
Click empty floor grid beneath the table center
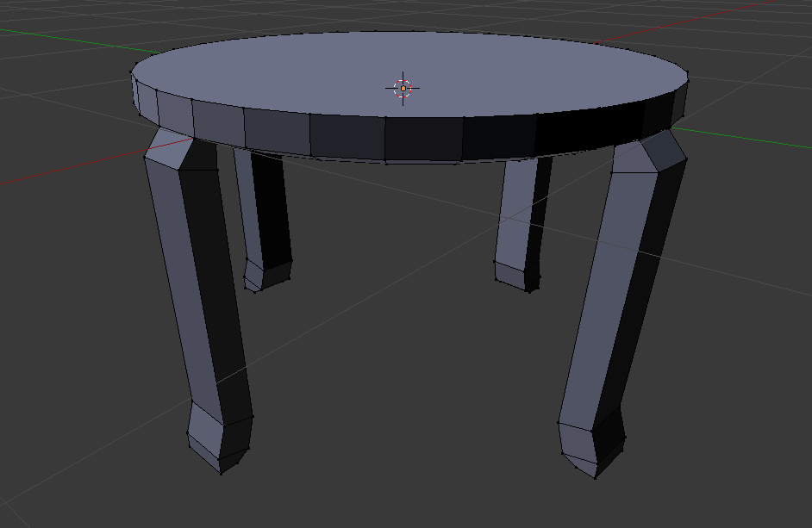click(397, 345)
